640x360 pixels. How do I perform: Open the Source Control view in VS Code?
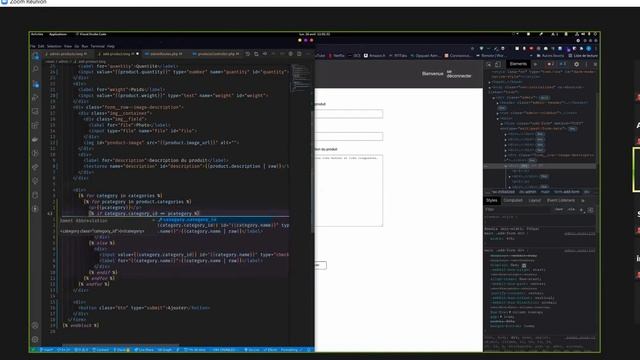36,84
